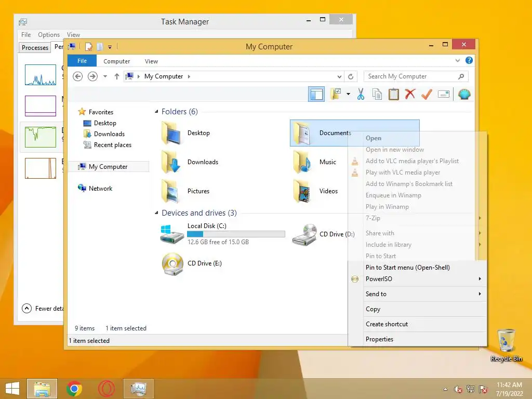
Task: Click the folder options view toolbar icon
Action: click(x=336, y=94)
